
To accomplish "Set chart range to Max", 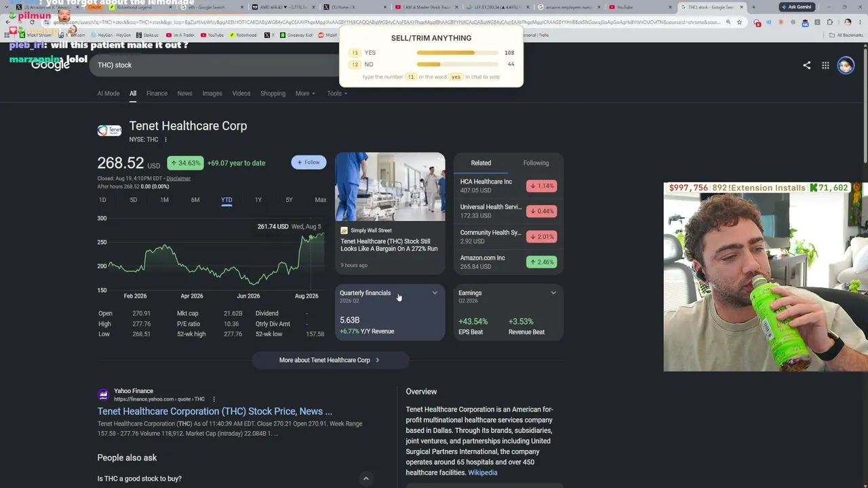I will pyautogui.click(x=320, y=200).
